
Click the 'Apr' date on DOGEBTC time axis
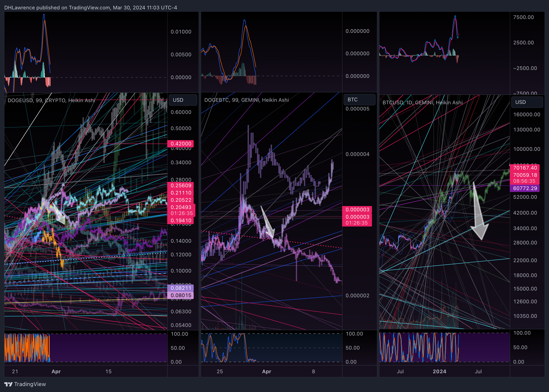pyautogui.click(x=267, y=372)
